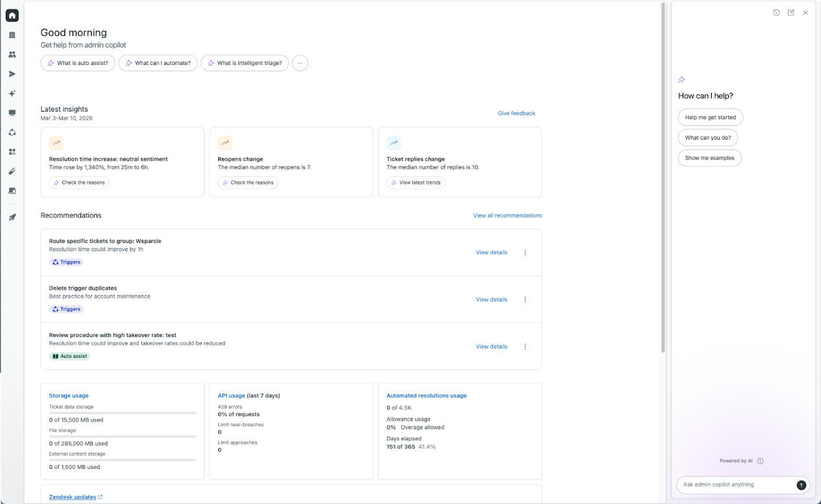
Task: Open options menu for Route specific tickets
Action: tap(525, 253)
